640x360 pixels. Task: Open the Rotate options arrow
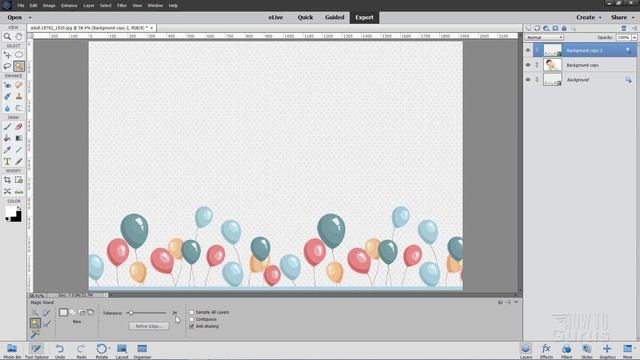109,349
